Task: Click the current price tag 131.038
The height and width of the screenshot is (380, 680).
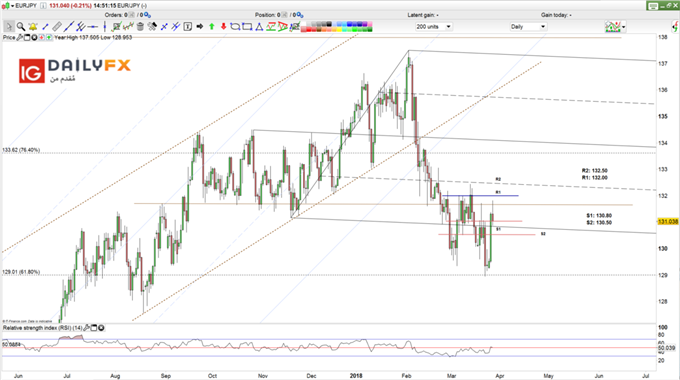Action: 668,222
